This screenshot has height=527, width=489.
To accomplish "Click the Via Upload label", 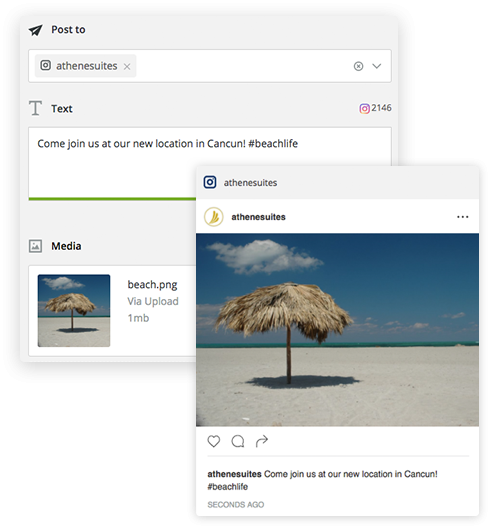I will 153,301.
